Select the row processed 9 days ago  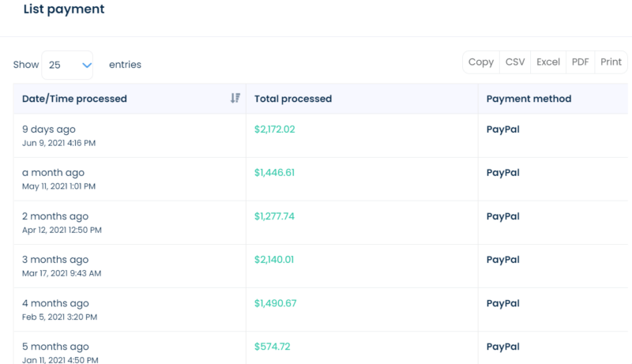click(49, 129)
